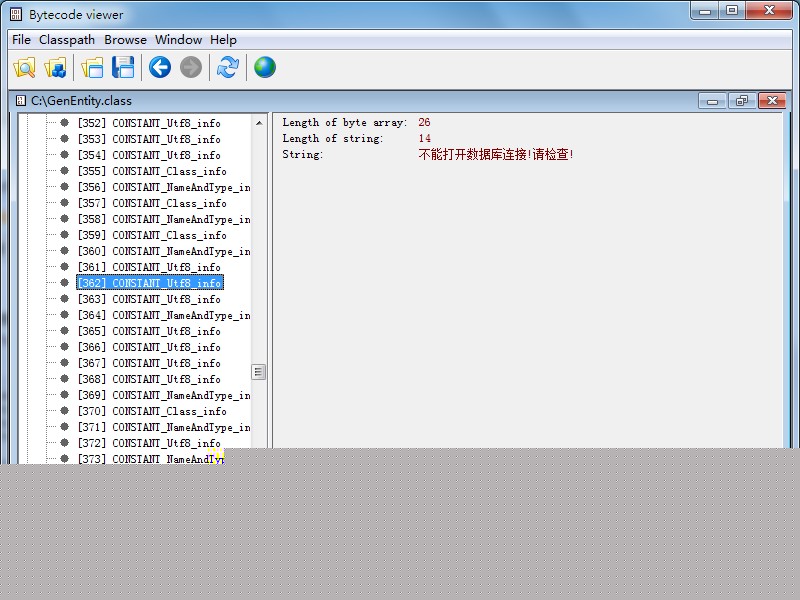The height and width of the screenshot is (600, 800).
Task: Minimize the GenEntity.class inner window
Action: pyautogui.click(x=712, y=101)
